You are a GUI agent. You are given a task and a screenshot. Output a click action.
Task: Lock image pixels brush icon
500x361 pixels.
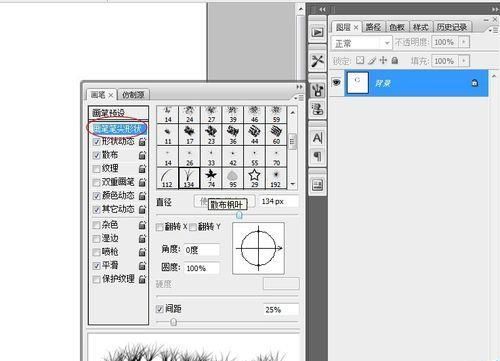372,61
